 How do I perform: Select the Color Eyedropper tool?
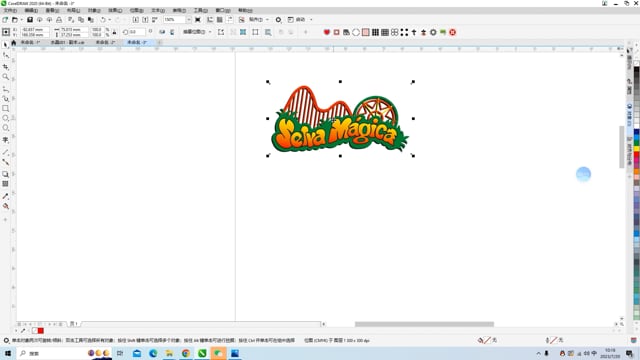6,196
